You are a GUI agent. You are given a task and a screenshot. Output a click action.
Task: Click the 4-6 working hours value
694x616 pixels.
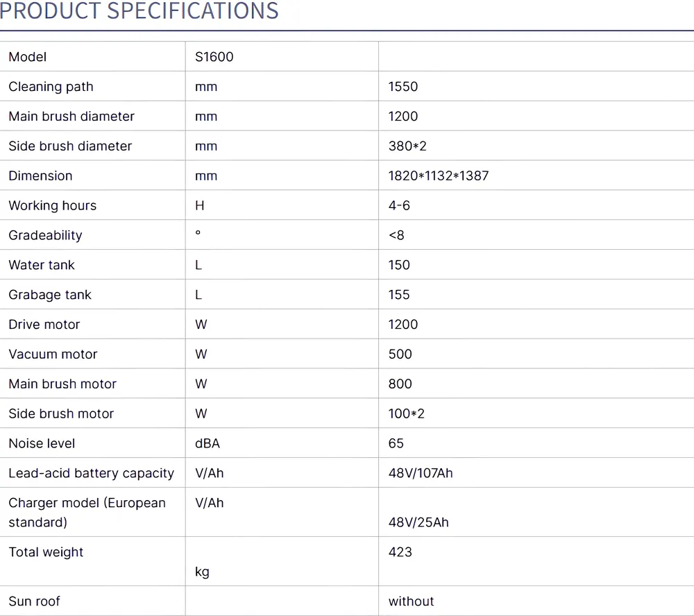400,206
